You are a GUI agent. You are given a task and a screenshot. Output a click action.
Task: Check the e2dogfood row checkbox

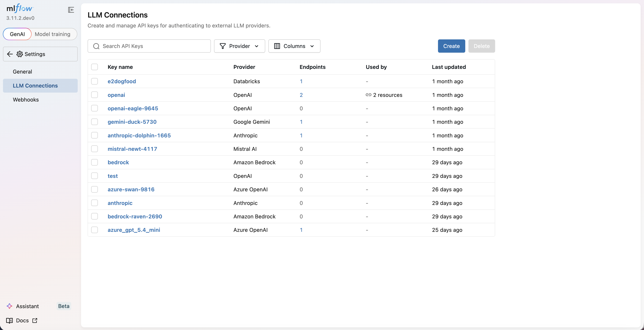click(x=95, y=81)
